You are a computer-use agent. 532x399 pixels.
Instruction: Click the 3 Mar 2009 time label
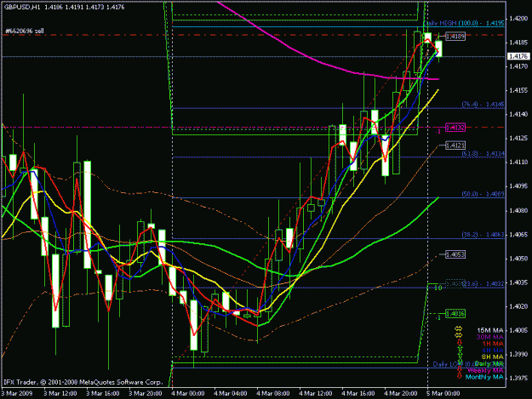pyautogui.click(x=17, y=393)
